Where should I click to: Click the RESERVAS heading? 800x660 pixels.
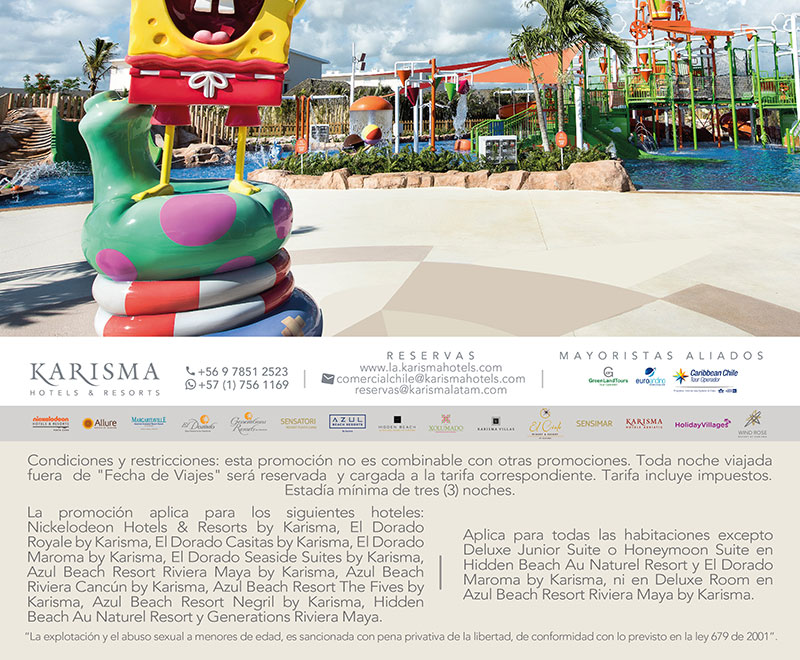pos(431,356)
